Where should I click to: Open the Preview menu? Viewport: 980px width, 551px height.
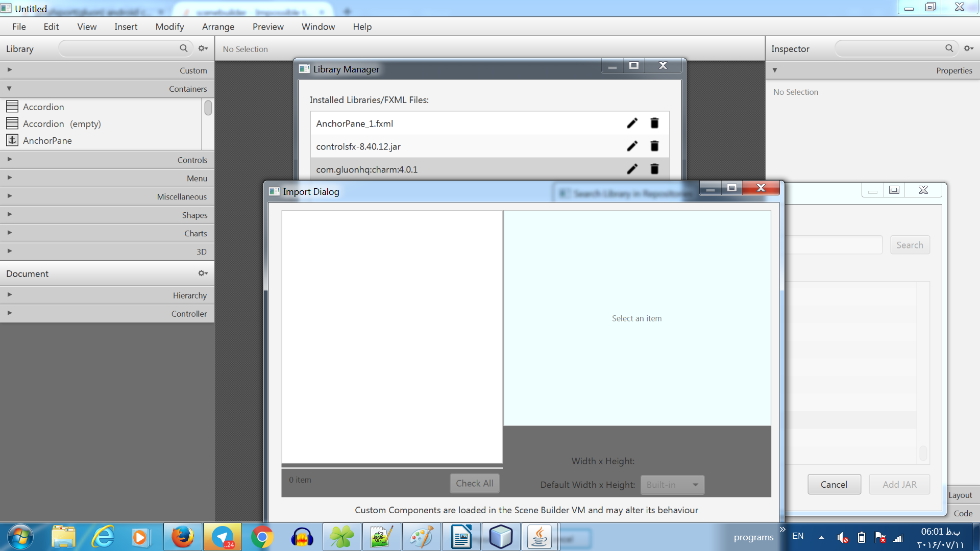tap(268, 27)
